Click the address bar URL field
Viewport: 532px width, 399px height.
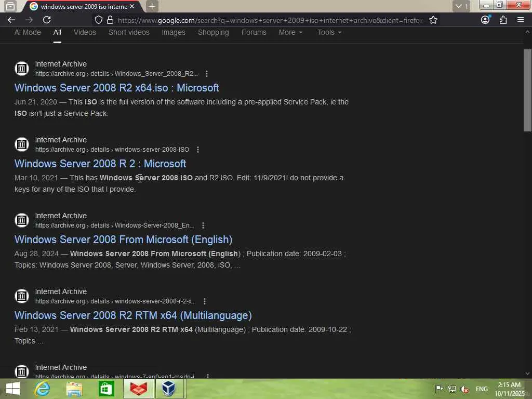[270, 20]
